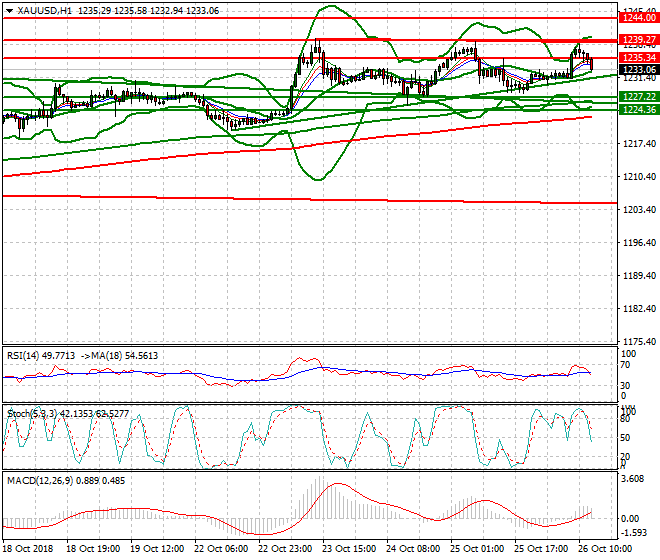Select the 25 Oct 17:00 time label
The image size is (660, 560).
click(x=541, y=549)
